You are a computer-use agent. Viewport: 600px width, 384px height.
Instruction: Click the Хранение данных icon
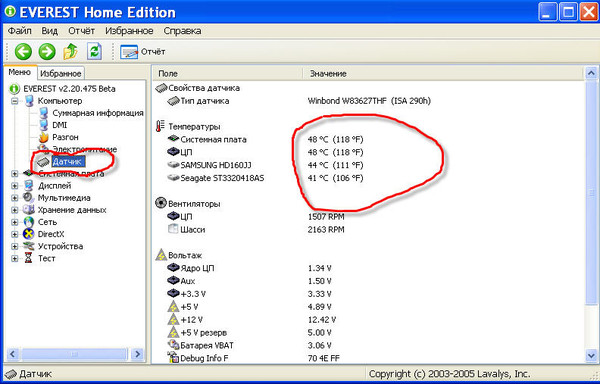28,210
